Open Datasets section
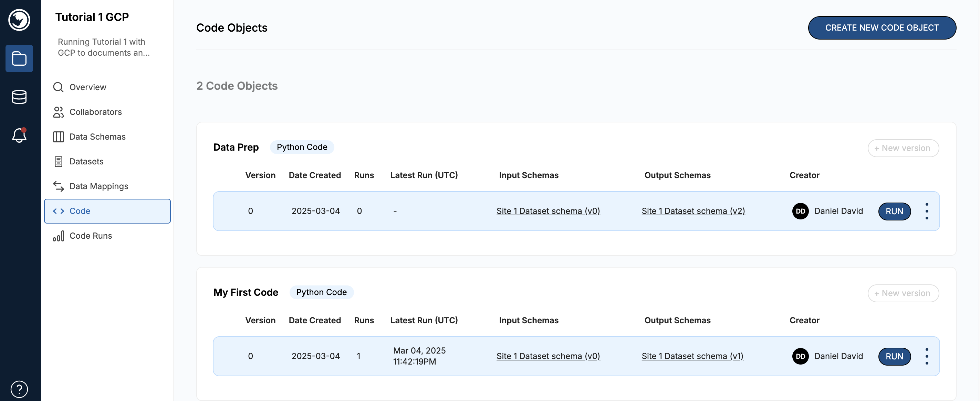Screen dimensions: 980x401 86,161
